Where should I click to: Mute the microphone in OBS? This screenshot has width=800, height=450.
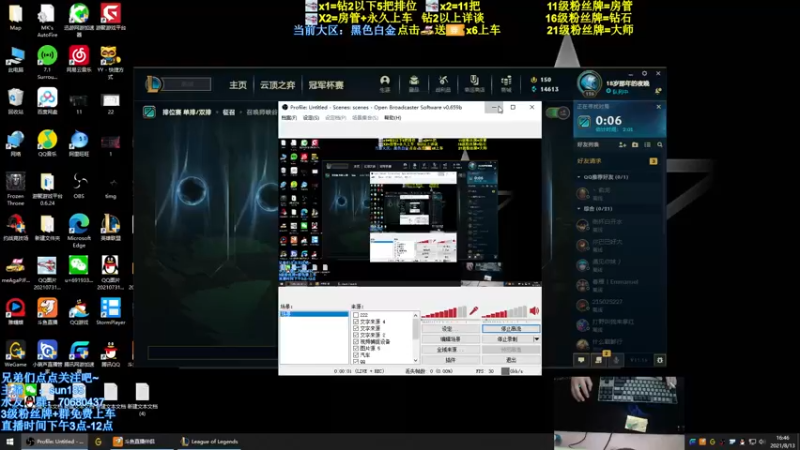(x=473, y=311)
